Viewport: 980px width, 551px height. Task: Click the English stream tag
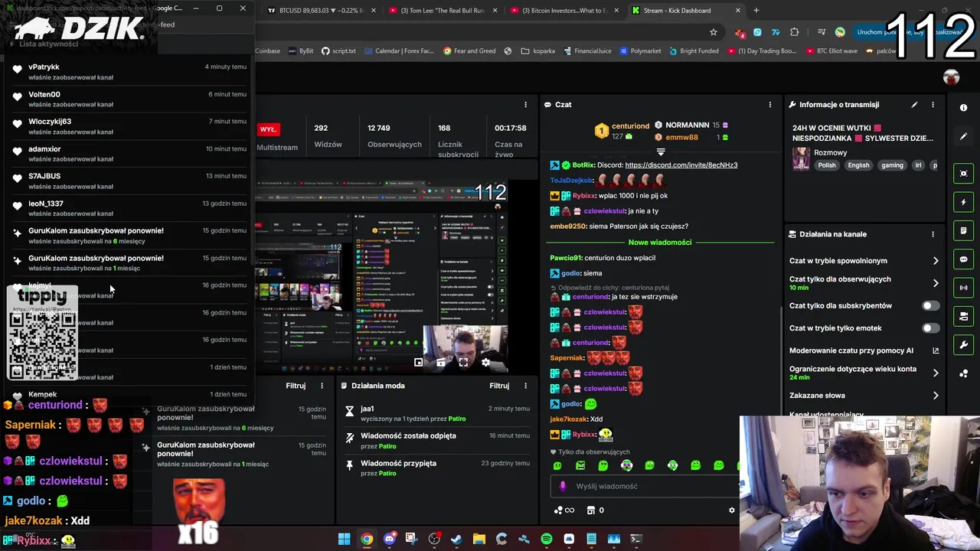(x=858, y=165)
